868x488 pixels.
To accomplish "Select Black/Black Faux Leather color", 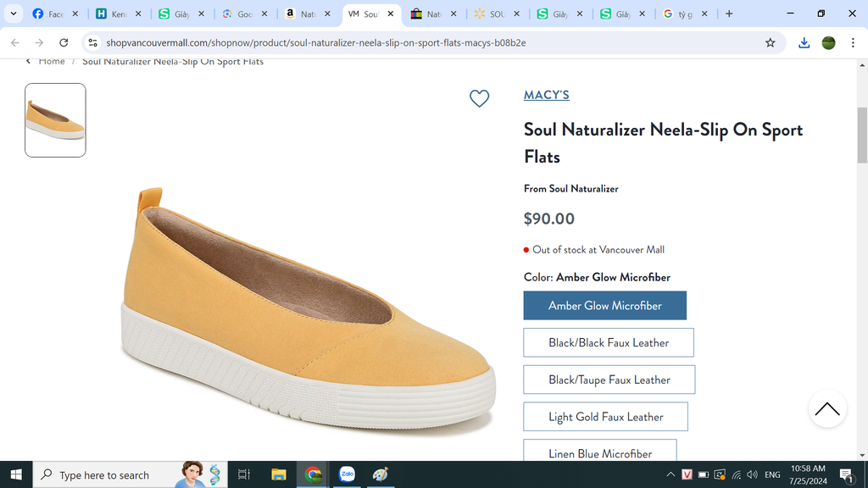I will tap(609, 342).
